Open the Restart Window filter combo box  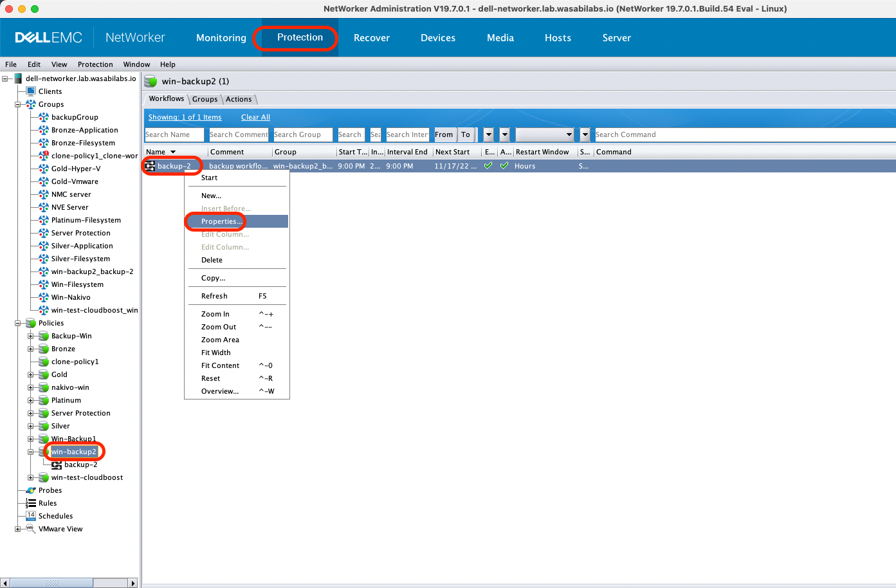click(x=545, y=134)
